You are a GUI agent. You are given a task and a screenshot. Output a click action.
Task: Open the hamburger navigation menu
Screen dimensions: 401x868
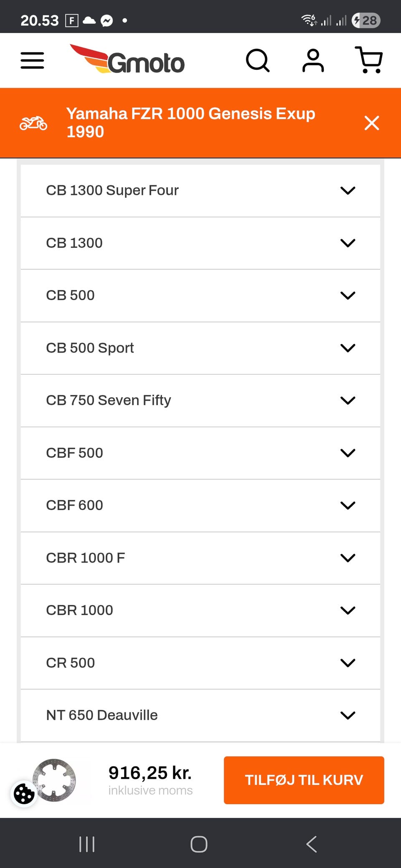tap(32, 61)
